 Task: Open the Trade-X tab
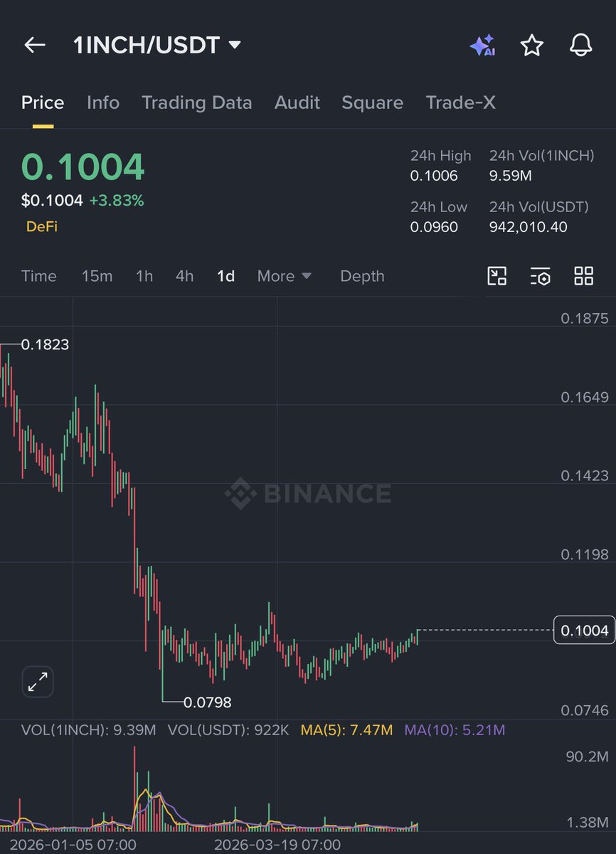coord(460,103)
